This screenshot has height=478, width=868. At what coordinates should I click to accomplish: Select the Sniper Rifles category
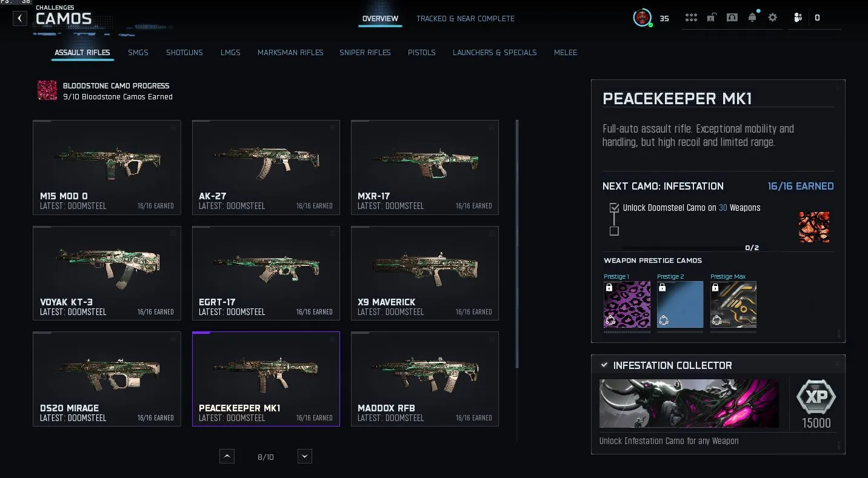pos(365,53)
